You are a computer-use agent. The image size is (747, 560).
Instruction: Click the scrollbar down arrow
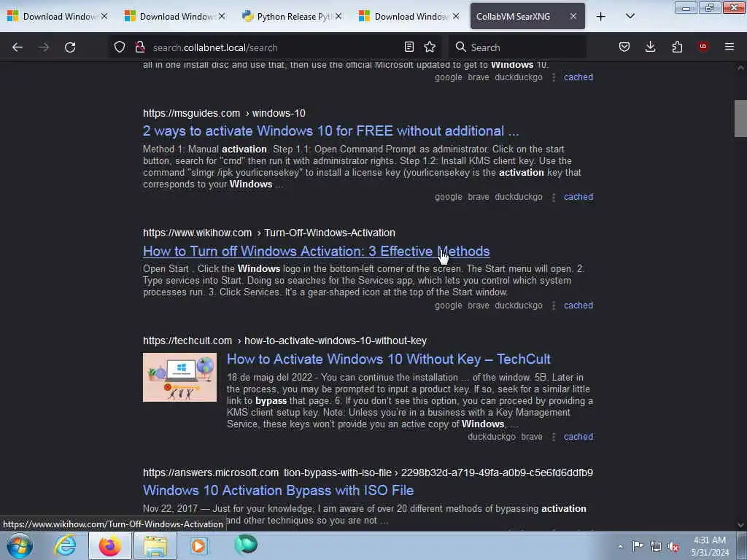coord(740,525)
